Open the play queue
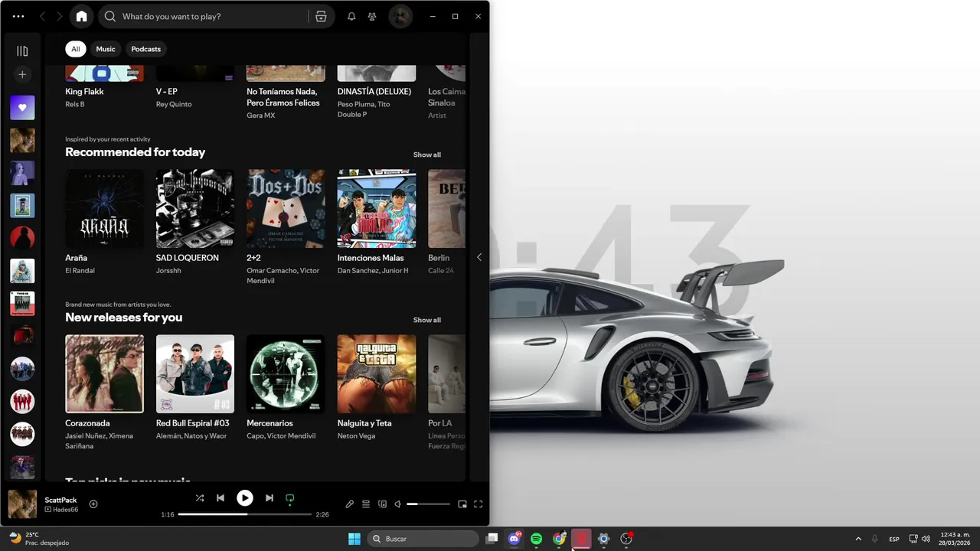This screenshot has height=551, width=980. click(366, 504)
